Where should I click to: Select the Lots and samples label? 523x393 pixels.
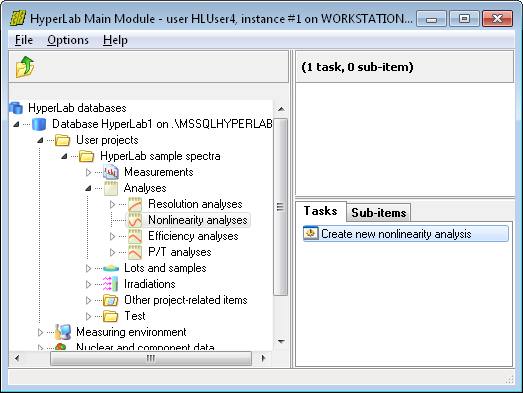[x=165, y=268]
